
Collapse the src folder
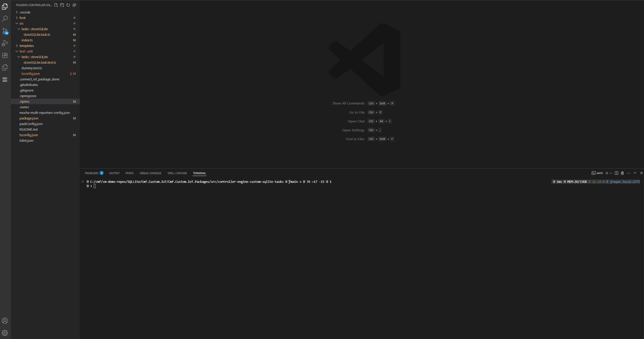pos(45,23)
